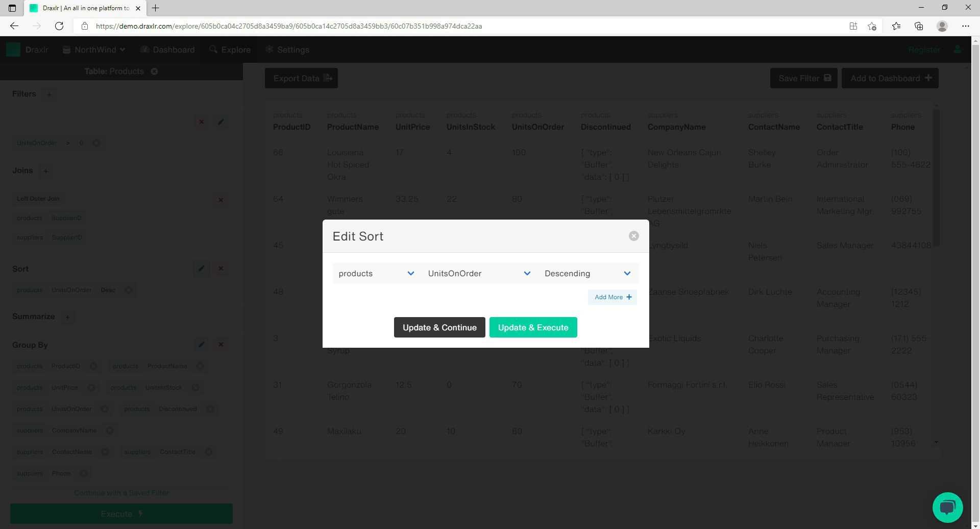Click Update & Continue button

click(439, 327)
